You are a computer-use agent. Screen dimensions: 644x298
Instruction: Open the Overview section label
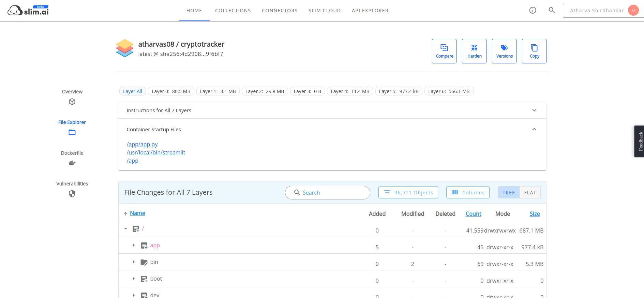point(72,92)
